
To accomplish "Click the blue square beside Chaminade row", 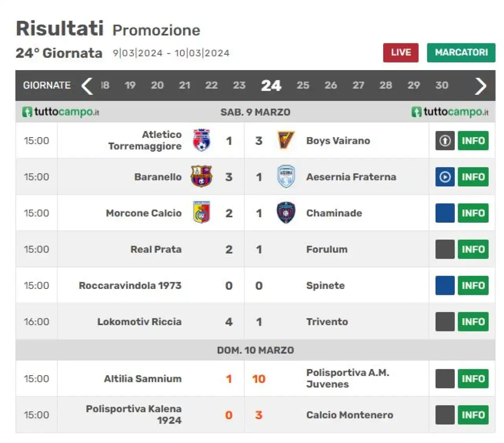I will pyautogui.click(x=445, y=213).
